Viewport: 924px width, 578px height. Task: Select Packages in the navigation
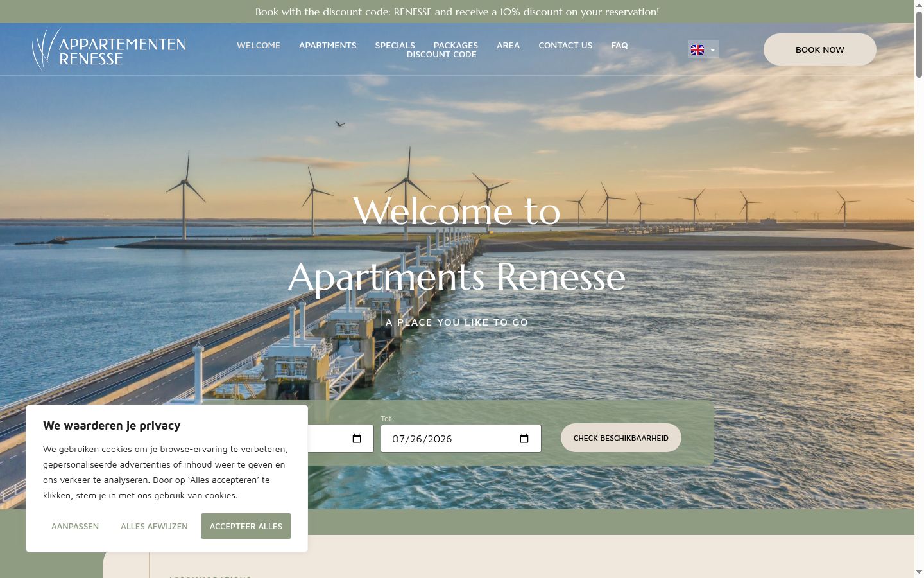[456, 45]
